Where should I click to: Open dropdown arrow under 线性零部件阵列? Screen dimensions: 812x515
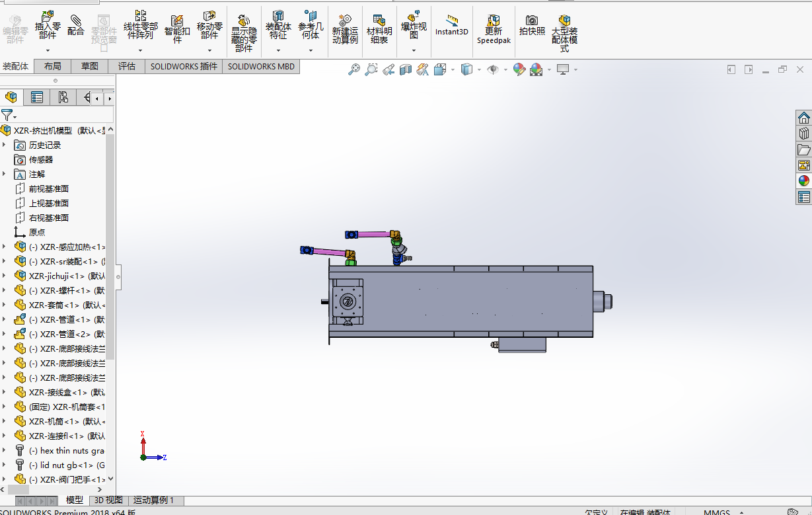click(140, 50)
